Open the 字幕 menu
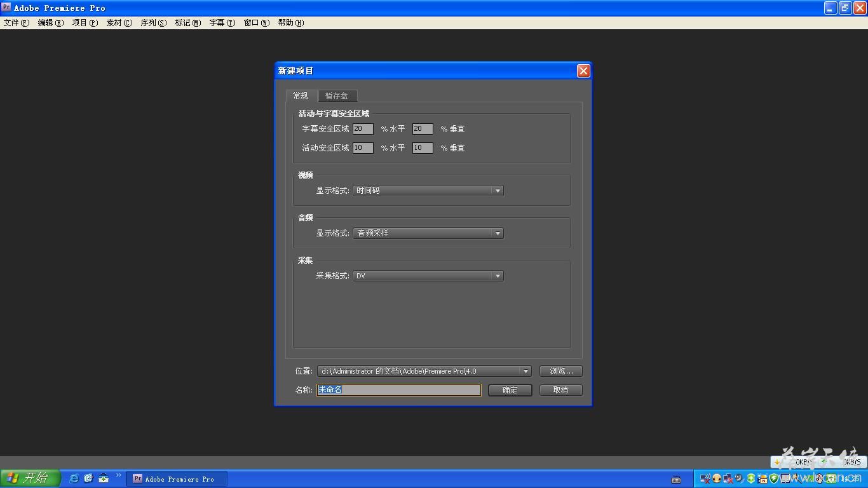This screenshot has height=488, width=868. [222, 23]
